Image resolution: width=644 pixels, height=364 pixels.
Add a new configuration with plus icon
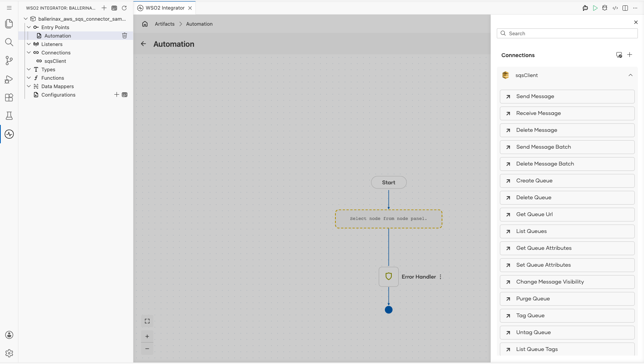pyautogui.click(x=117, y=95)
